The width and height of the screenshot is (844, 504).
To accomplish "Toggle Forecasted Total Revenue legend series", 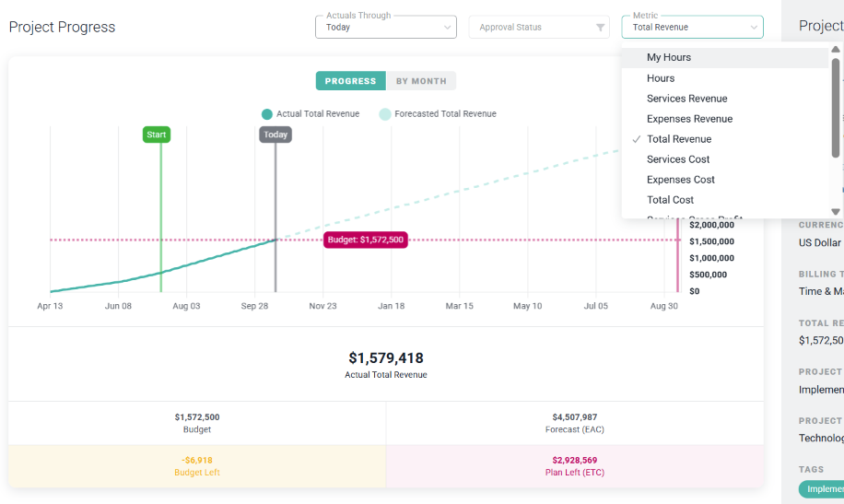I will (x=438, y=114).
